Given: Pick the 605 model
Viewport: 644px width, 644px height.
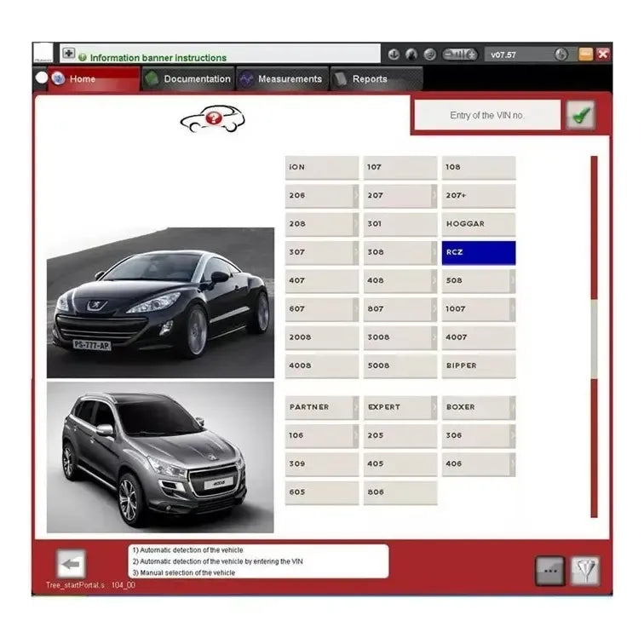Looking at the screenshot, I should tap(322, 492).
